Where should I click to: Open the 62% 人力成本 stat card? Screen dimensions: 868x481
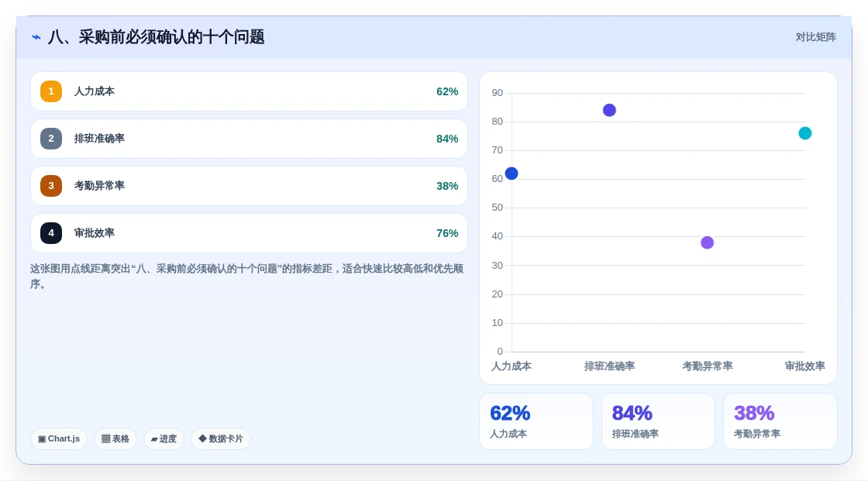[x=536, y=422]
